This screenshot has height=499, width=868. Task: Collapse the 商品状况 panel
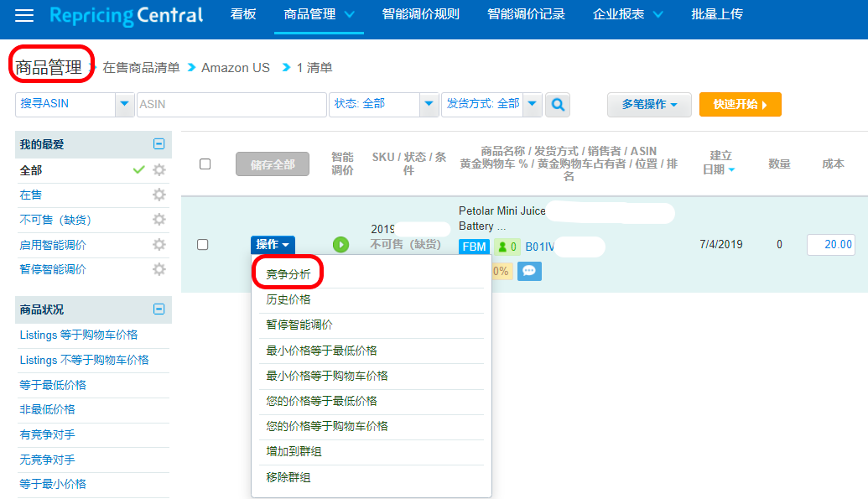(x=159, y=309)
